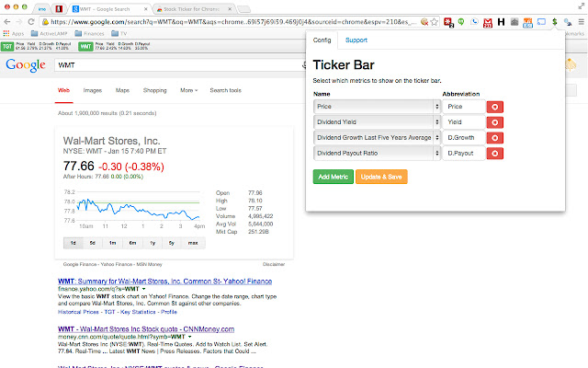588x368 pixels.
Task: Reload the current page
Action: (31, 22)
